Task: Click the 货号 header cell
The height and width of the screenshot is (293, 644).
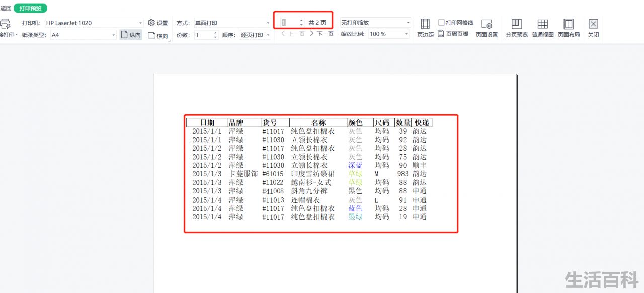Action: point(275,122)
